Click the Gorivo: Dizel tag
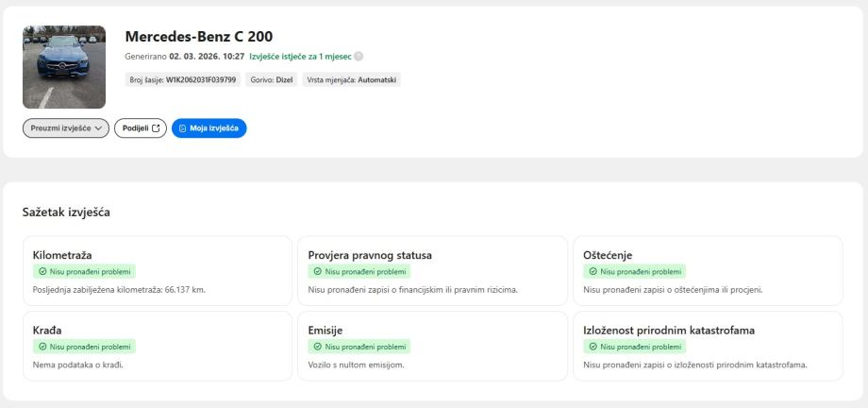Image resolution: width=868 pixels, height=408 pixels. point(272,80)
